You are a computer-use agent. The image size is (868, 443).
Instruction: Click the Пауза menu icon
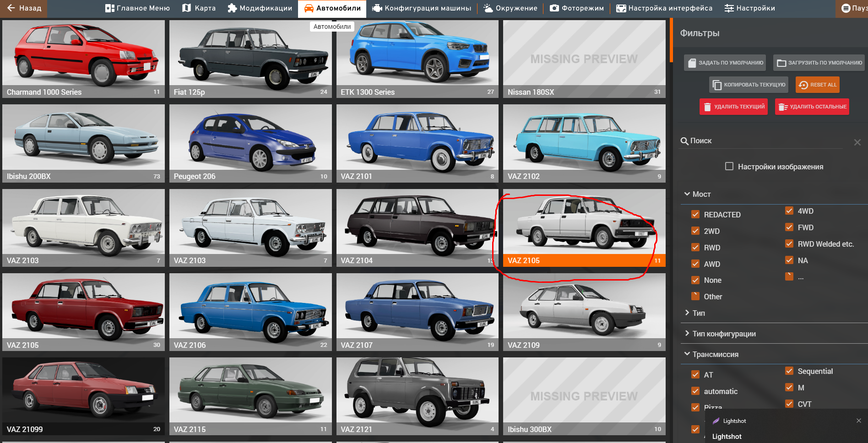click(x=846, y=8)
